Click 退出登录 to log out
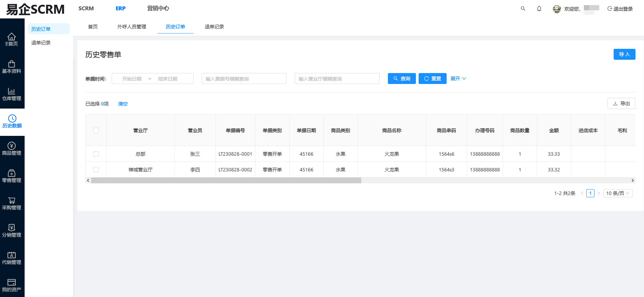Viewport: 644px width, 297px height. pyautogui.click(x=620, y=9)
